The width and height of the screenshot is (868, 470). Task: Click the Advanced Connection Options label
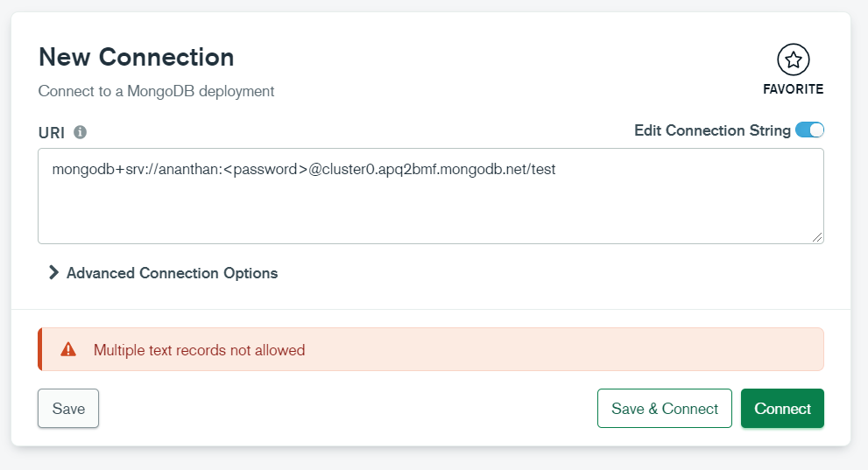(x=172, y=273)
